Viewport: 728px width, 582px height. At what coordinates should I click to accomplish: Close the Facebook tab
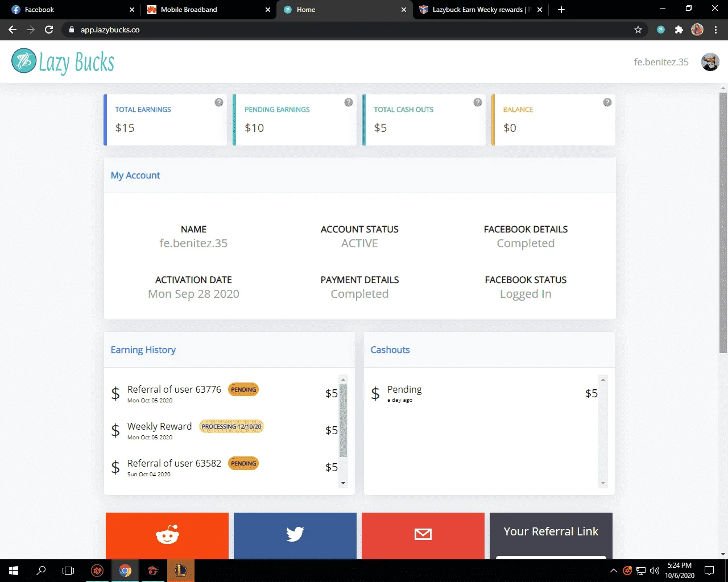(x=132, y=10)
